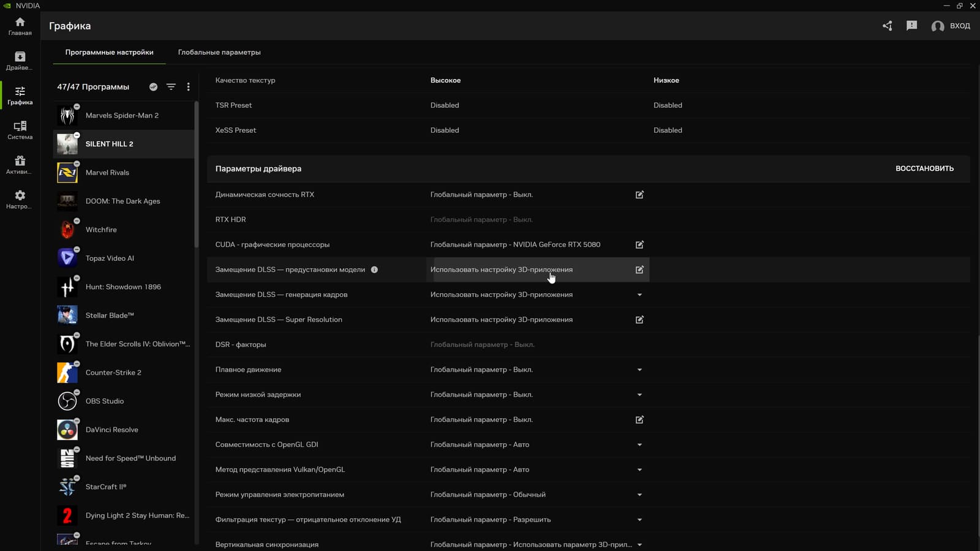980x551 pixels.
Task: Click the share icon in header
Action: 887,26
